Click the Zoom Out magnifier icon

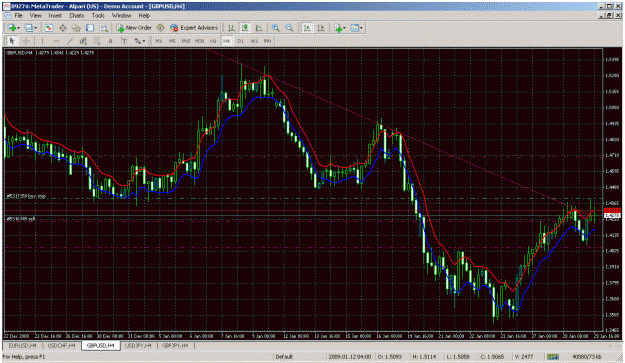coord(289,28)
